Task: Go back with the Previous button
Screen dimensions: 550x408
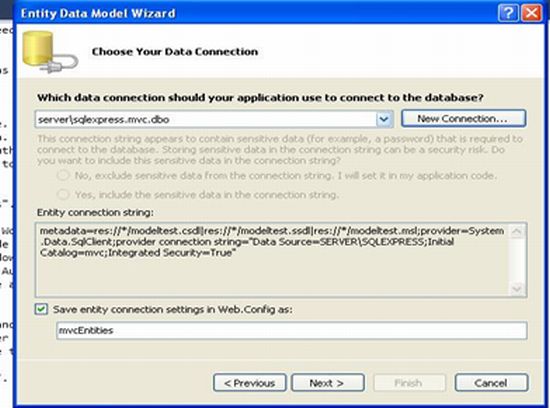Action: click(x=250, y=383)
